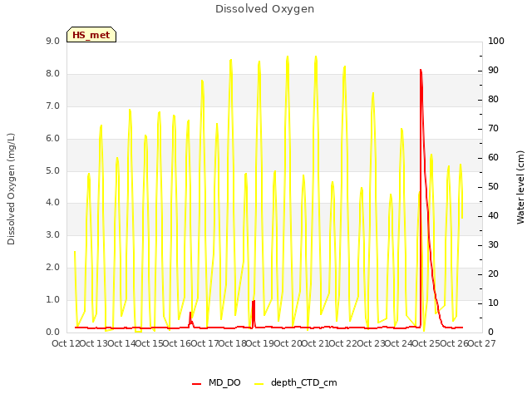The image size is (532, 399).
Task: Select the MD_DO legend entry
Action: pos(216,382)
